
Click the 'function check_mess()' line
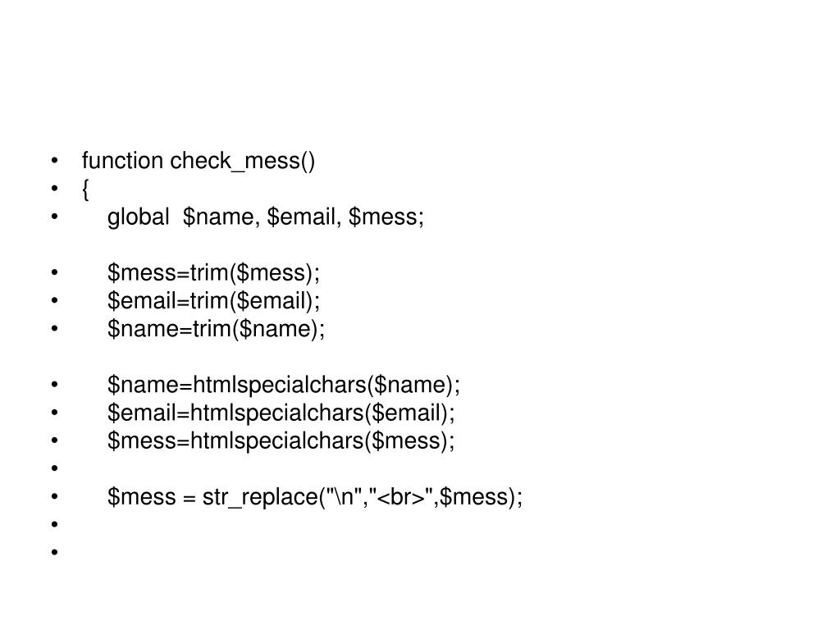point(199,161)
